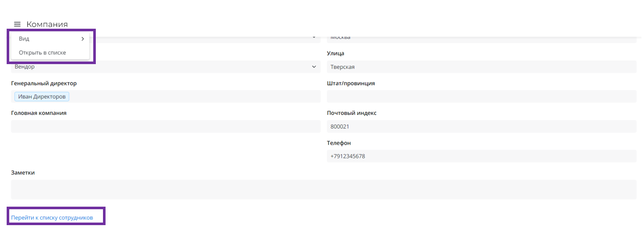Click the Компания page title
This screenshot has height=240, width=644.
tap(47, 24)
